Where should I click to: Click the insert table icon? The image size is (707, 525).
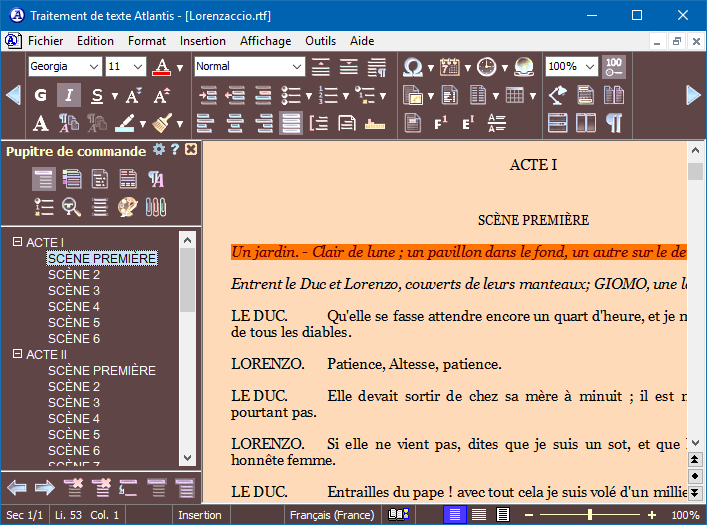tap(514, 95)
